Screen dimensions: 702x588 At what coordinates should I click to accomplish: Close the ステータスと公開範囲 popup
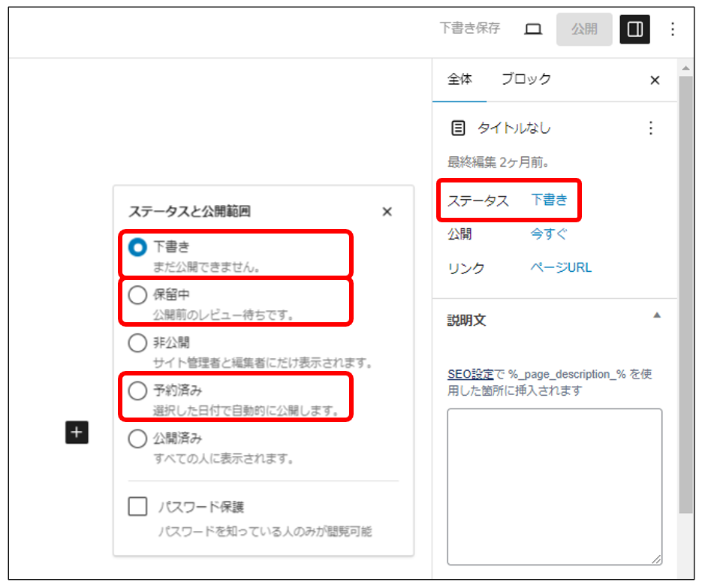387,212
